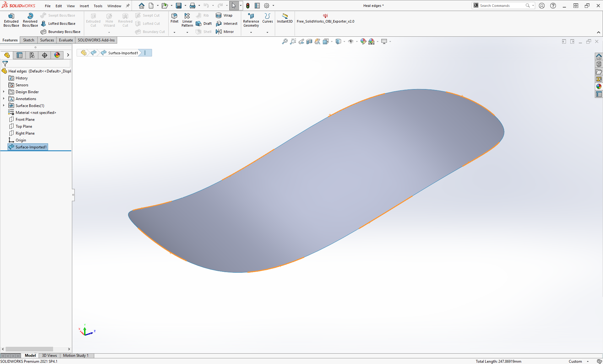This screenshot has height=364, width=603.
Task: Open the Insert menu
Action: point(84,6)
